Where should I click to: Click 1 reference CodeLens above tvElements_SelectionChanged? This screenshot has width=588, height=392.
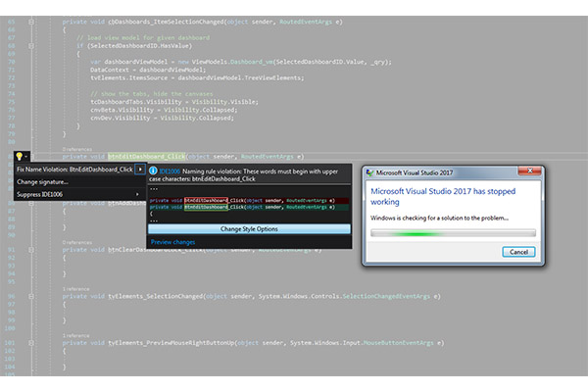pos(76,288)
